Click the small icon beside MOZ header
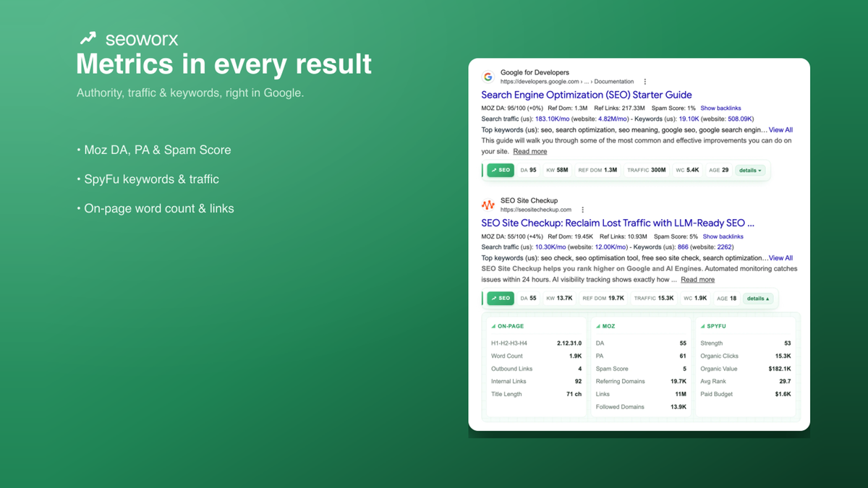The image size is (868, 488). [x=598, y=326]
